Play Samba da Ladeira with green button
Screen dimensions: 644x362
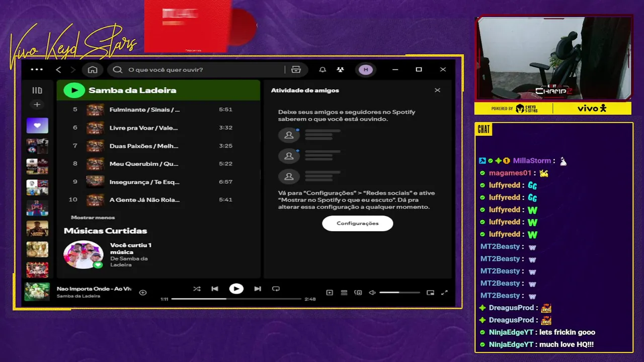pos(74,90)
